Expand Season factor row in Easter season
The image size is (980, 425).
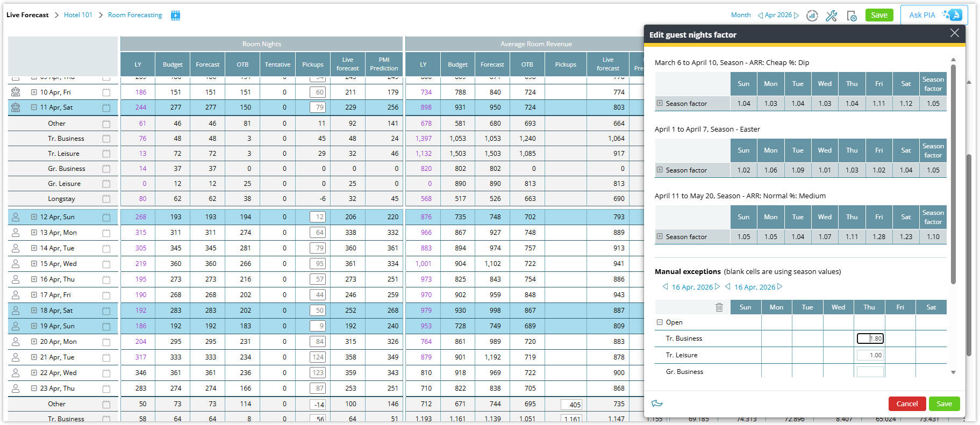660,170
